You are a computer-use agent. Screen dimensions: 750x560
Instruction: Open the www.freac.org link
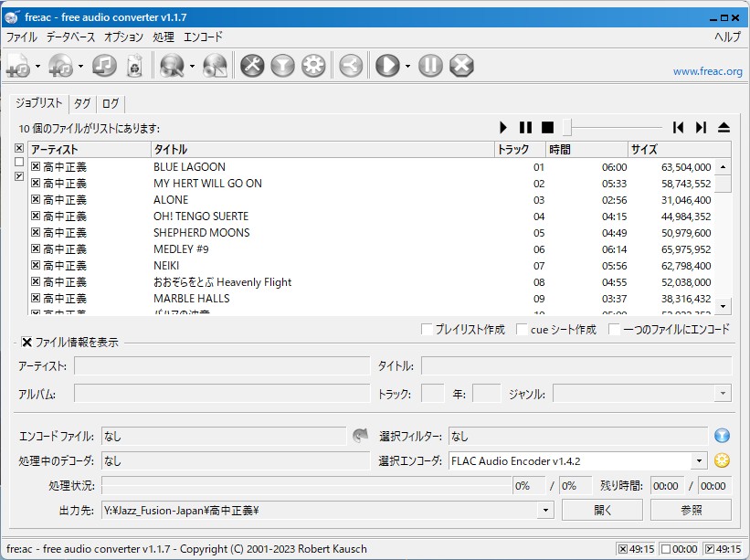707,71
